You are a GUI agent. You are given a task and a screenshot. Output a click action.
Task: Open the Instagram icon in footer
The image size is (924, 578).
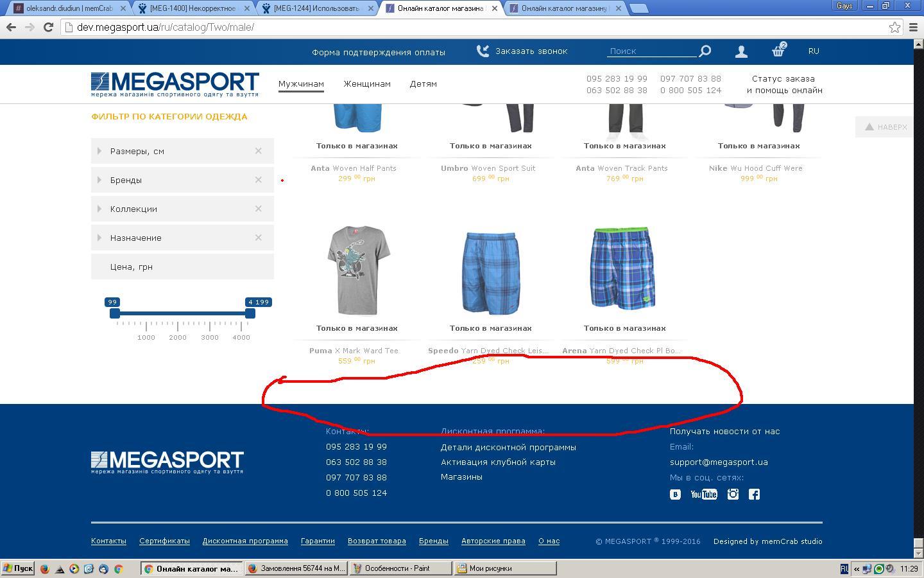(x=733, y=494)
